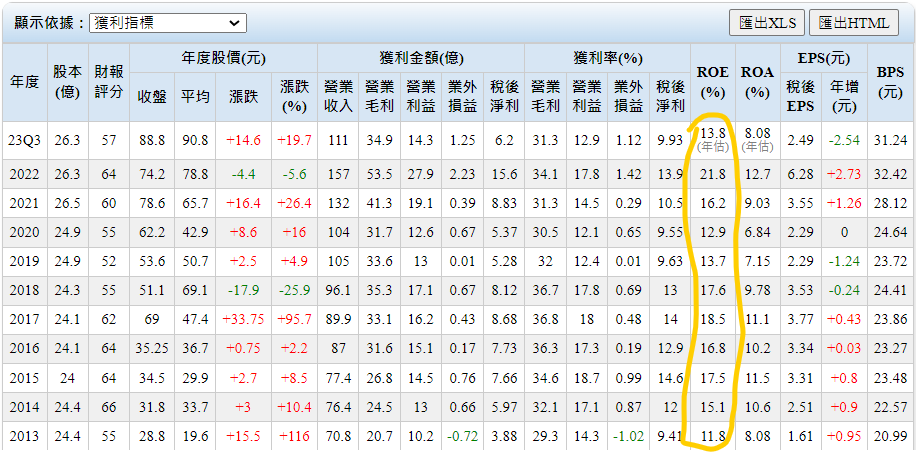Click the ROE (%) column header
This screenshot has height=452, width=916.
coord(711,82)
